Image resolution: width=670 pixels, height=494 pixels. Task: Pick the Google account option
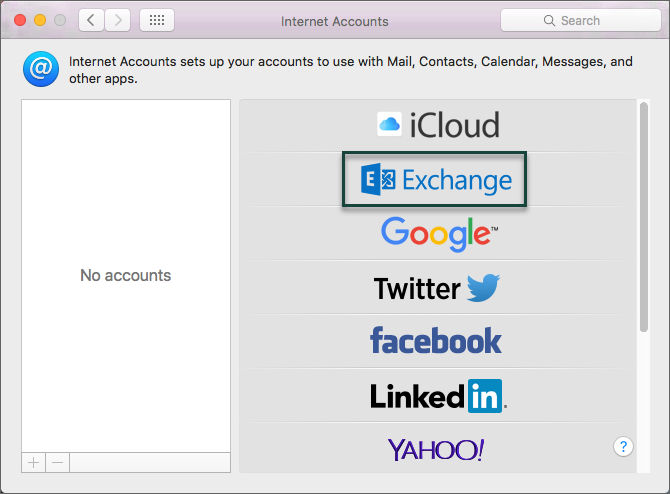pos(437,234)
